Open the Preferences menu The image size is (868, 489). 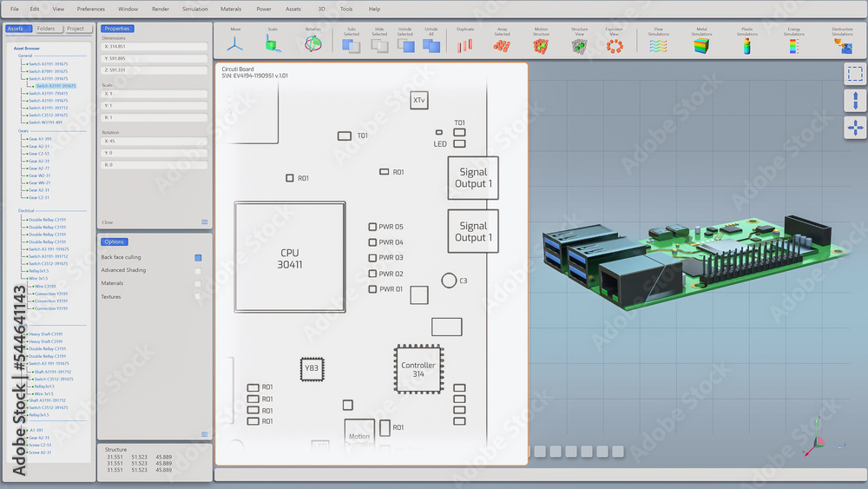[x=91, y=9]
